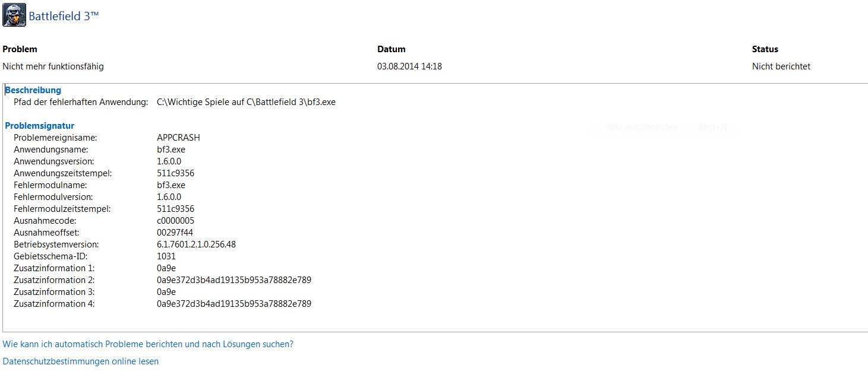
Task: Click the Fehlermodulzeitstempel label
Action: point(62,209)
